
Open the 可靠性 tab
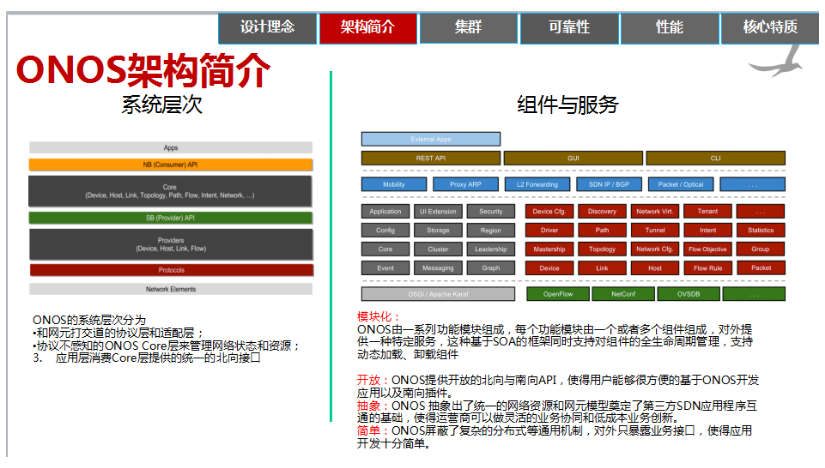(569, 28)
